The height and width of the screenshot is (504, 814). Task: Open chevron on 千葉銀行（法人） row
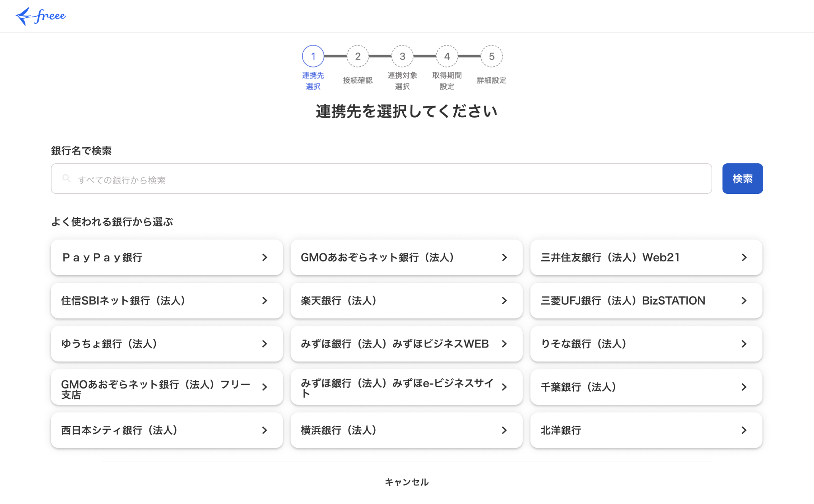744,387
